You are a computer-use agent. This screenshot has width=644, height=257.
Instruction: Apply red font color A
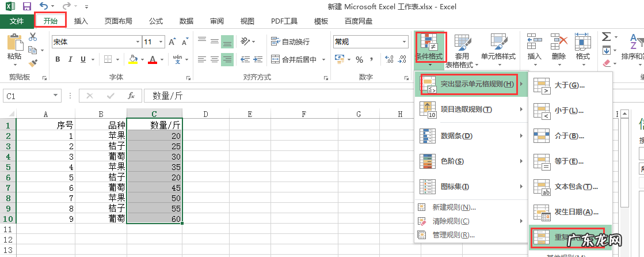click(x=153, y=59)
